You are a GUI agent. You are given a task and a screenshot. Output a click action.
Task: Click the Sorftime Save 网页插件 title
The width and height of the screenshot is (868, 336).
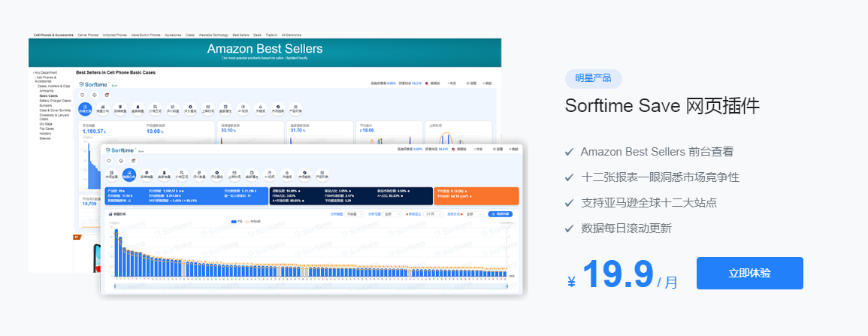pos(662,106)
